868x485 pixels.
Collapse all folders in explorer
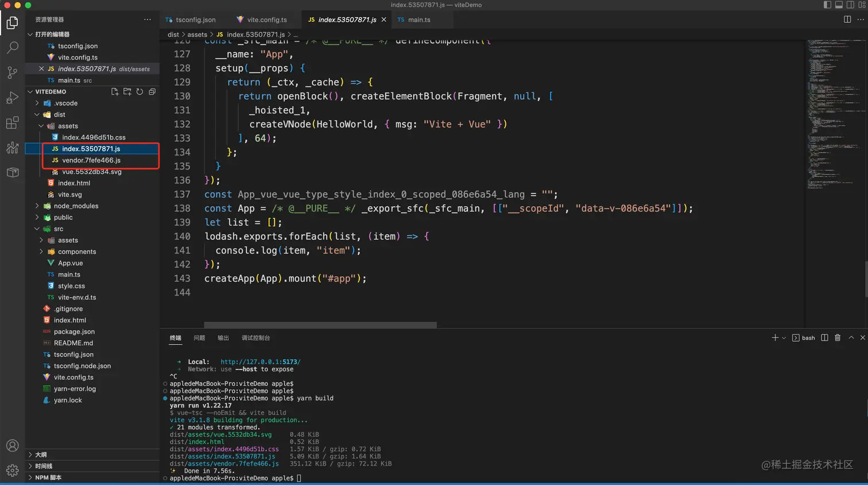tap(152, 92)
